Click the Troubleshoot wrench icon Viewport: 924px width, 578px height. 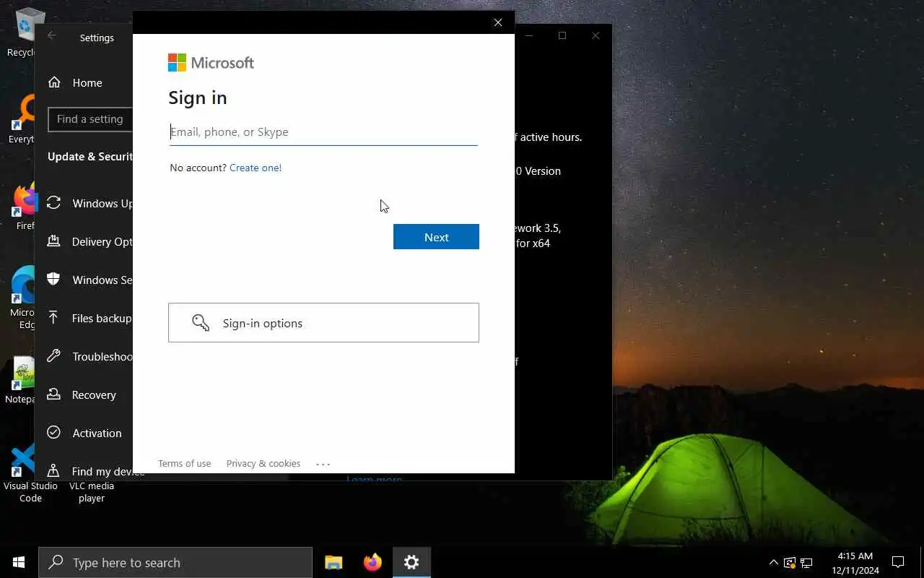pyautogui.click(x=53, y=356)
